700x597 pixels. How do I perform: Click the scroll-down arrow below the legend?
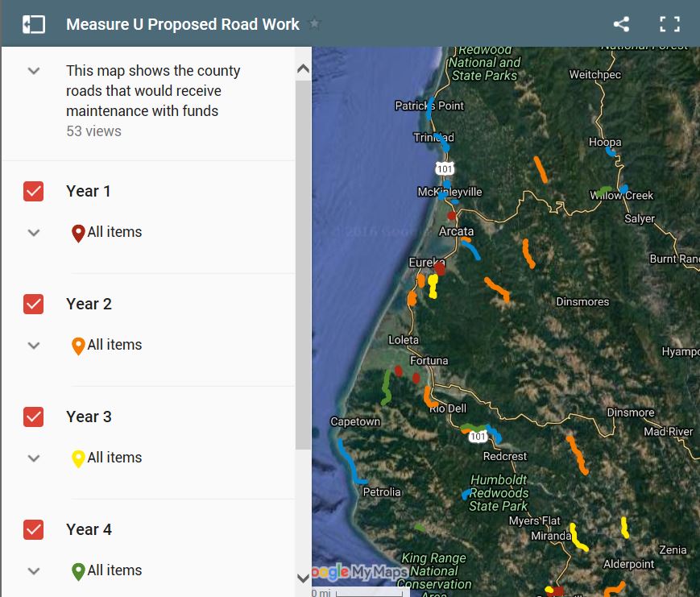point(303,578)
